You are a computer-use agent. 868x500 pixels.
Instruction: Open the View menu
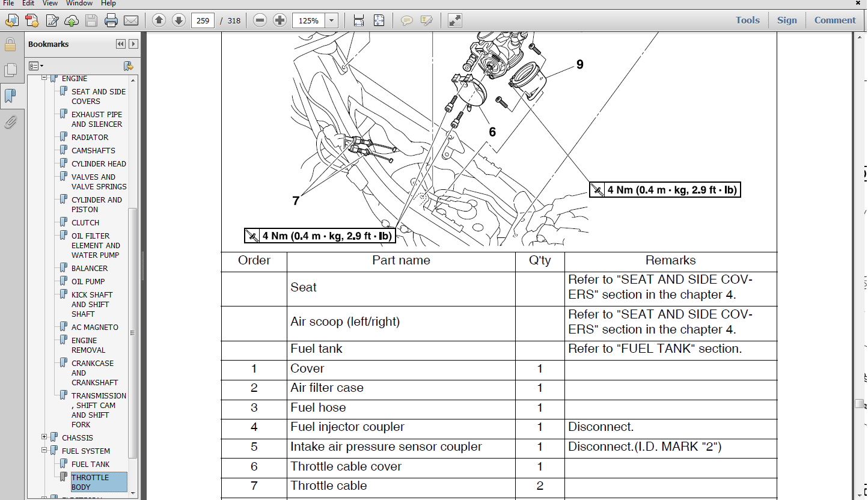49,4
